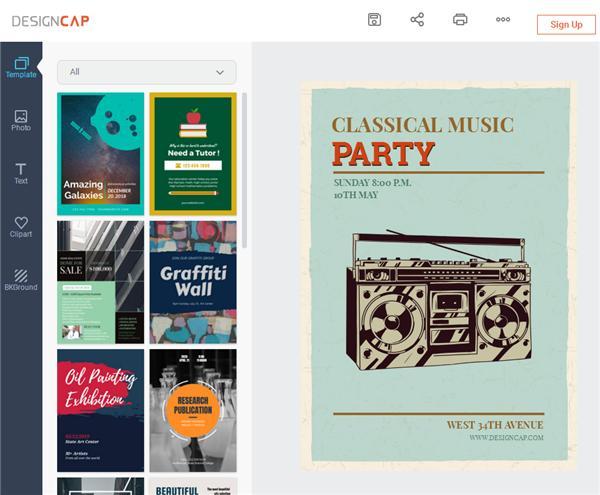Select the Research Publication template
Screen dimensions: 600x495
click(x=193, y=410)
